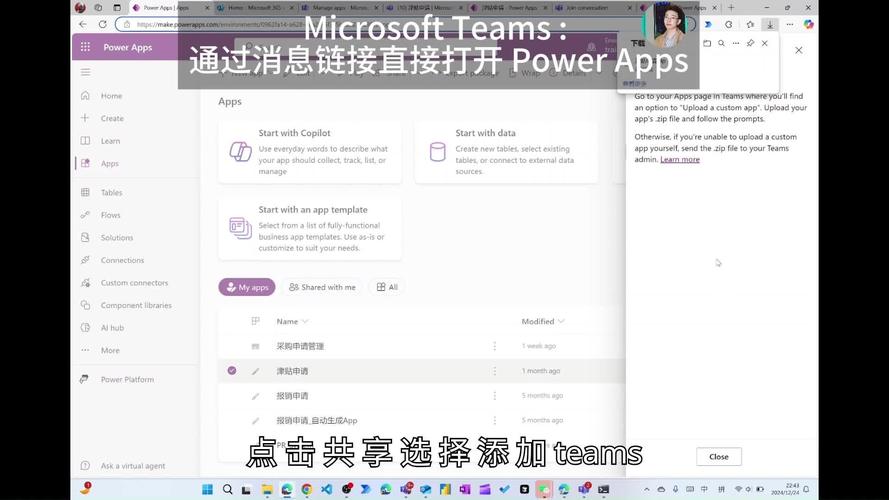Open the Windows Start menu
This screenshot has width=889, height=500.
tap(208, 489)
